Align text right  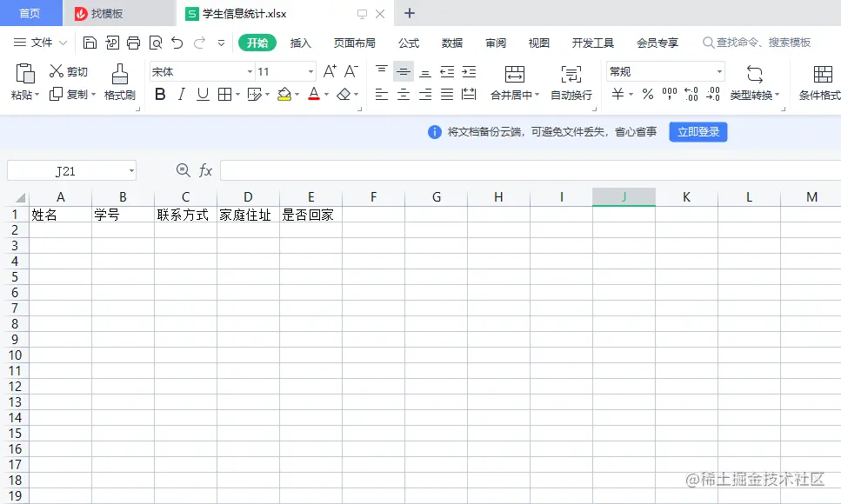[x=425, y=95]
